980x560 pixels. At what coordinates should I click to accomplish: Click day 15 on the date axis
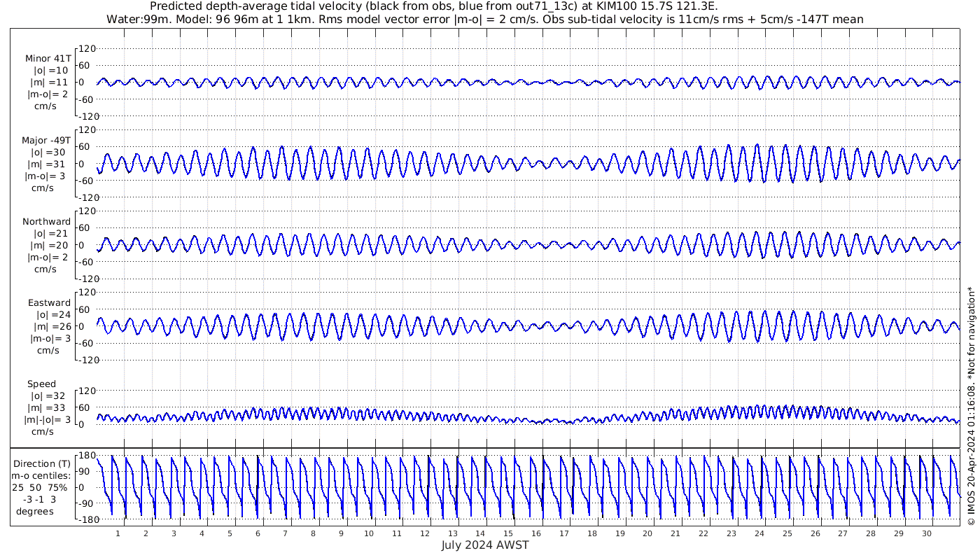(x=508, y=533)
